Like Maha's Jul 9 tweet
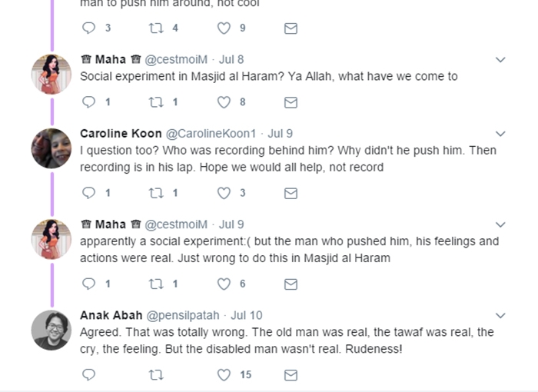Screen dimensions: 538x392 224,284
